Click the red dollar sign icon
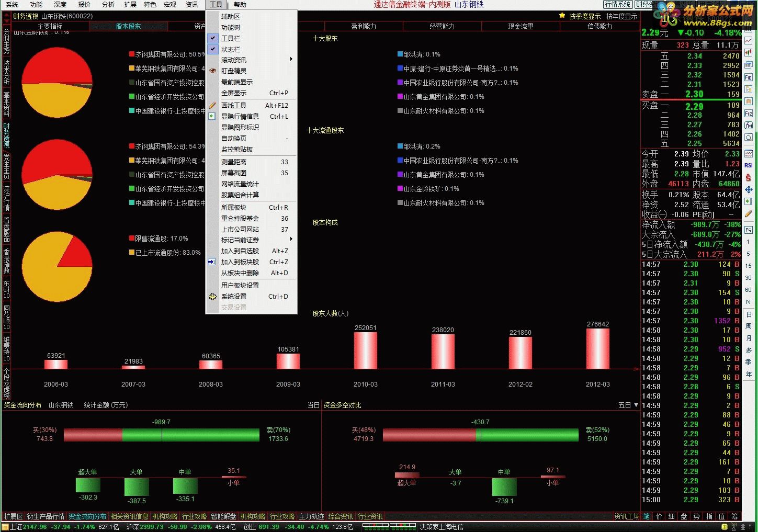The image size is (758, 532). pos(749,177)
